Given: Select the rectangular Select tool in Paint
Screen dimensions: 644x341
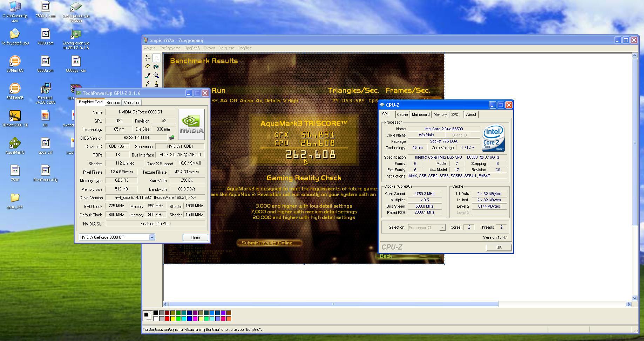Looking at the screenshot, I should click(x=156, y=58).
